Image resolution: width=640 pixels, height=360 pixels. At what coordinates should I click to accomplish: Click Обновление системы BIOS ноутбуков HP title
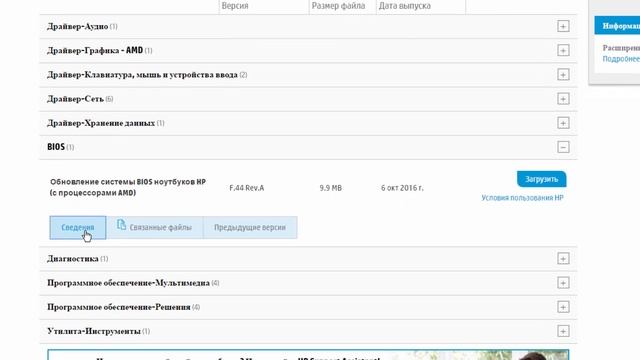(128, 187)
